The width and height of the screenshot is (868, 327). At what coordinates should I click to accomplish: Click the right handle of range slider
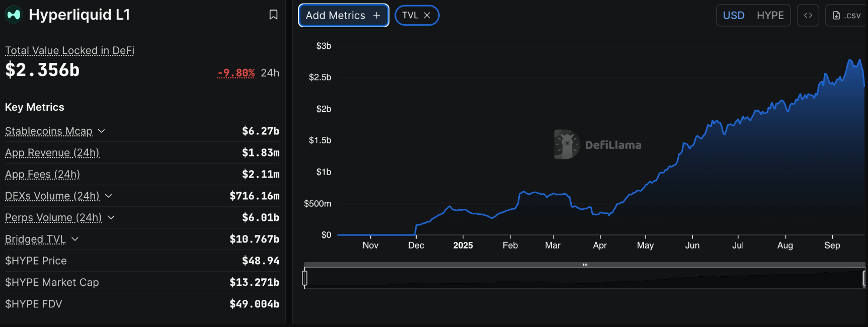864,278
